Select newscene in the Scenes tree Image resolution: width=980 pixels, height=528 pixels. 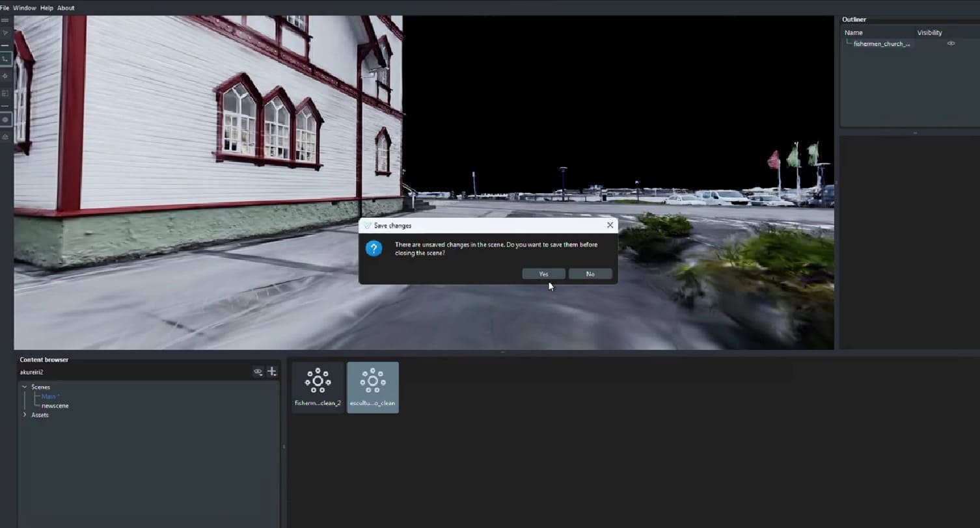55,406
